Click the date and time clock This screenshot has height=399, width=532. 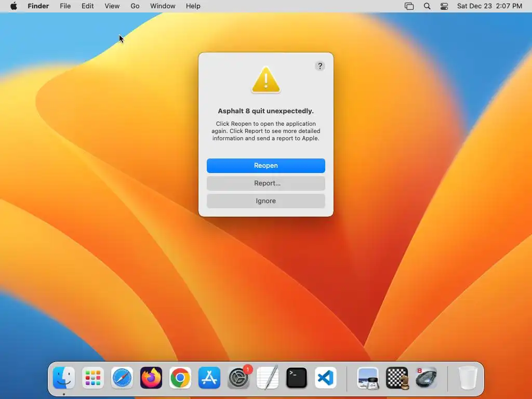coord(489,6)
